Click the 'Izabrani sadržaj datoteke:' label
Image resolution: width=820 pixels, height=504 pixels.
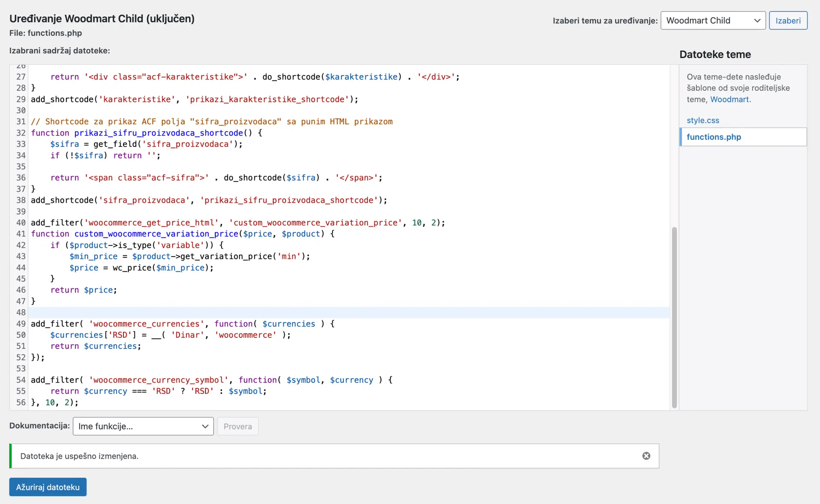pos(60,50)
